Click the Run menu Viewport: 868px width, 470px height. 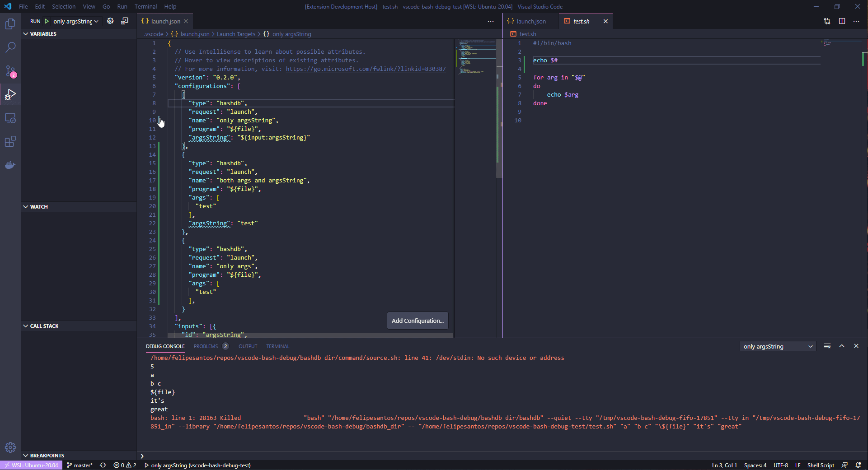tap(122, 6)
